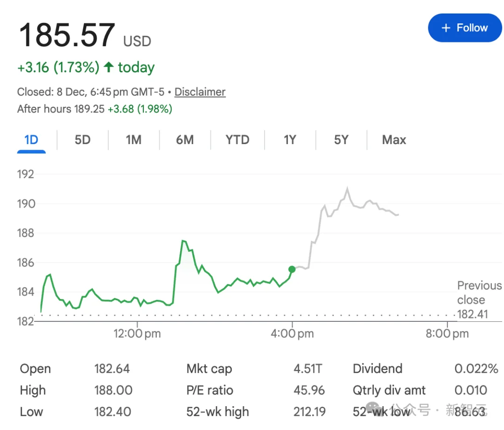Reselect the active 1D tab
The width and height of the screenshot is (504, 430).
point(31,139)
